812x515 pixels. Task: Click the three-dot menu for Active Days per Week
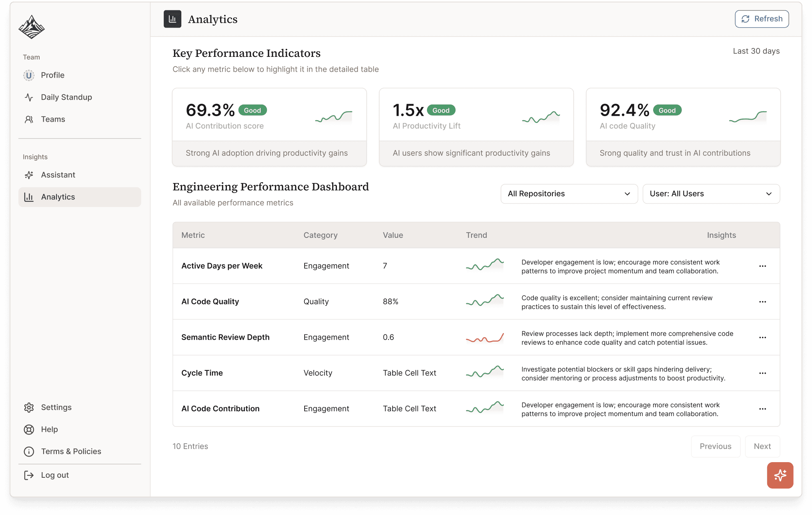tap(762, 266)
